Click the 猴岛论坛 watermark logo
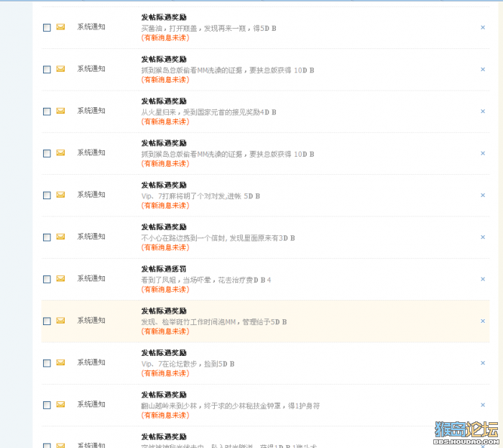This screenshot has height=448, width=503. coord(466,433)
